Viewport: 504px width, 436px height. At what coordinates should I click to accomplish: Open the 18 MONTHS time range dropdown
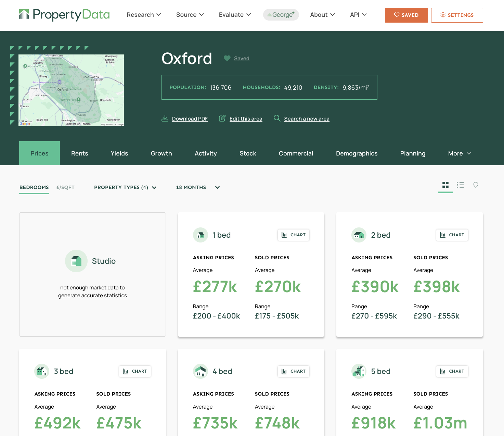tap(197, 187)
